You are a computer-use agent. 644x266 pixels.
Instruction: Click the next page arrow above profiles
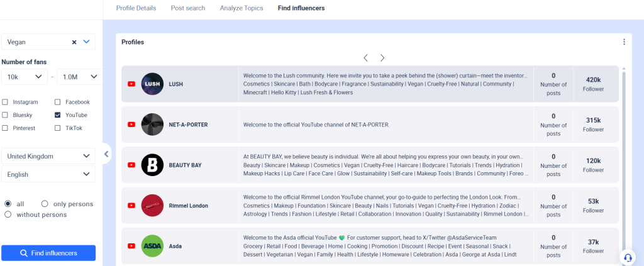[x=382, y=58]
